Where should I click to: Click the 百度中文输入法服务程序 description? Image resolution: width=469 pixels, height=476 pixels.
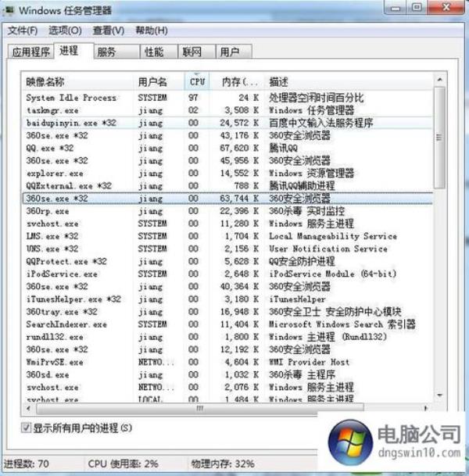point(320,123)
